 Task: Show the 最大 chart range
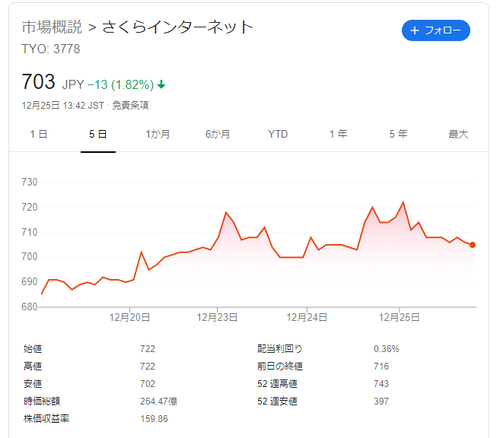click(458, 134)
